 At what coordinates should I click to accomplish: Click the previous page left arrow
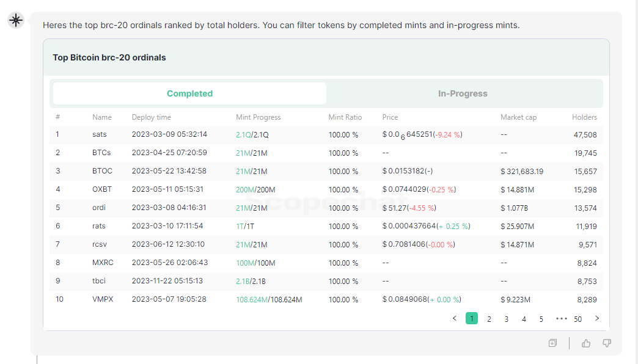pyautogui.click(x=454, y=318)
